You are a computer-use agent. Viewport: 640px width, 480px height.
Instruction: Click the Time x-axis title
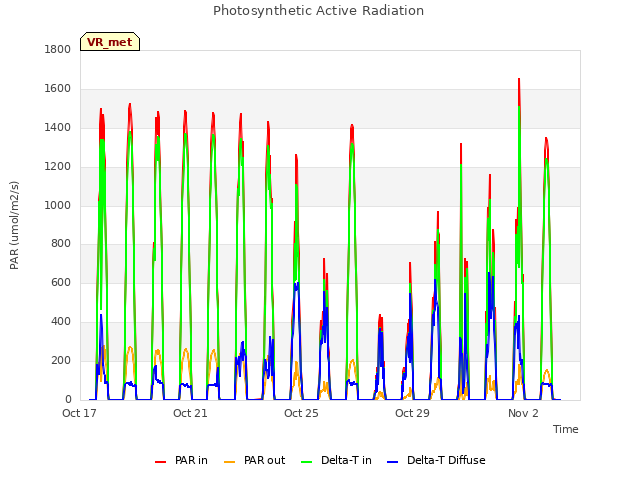566,429
